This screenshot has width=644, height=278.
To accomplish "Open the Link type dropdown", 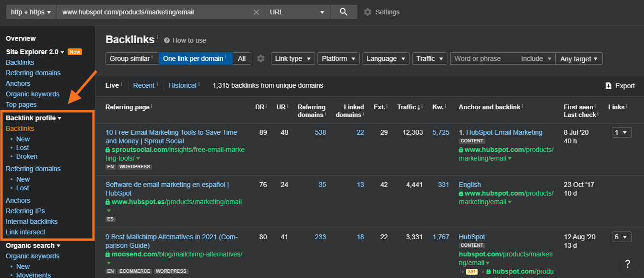I will click(x=293, y=58).
